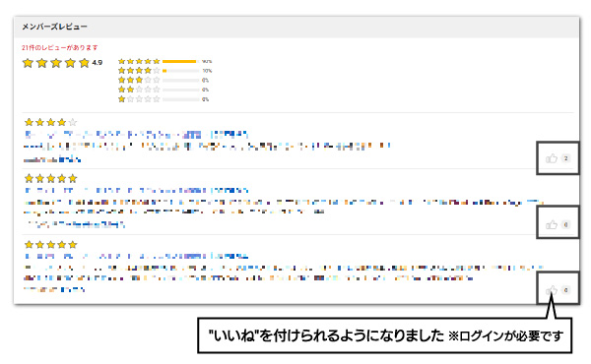The height and width of the screenshot is (364, 591).
Task: Click the メンバーズレビュー section header
Action: (x=54, y=27)
